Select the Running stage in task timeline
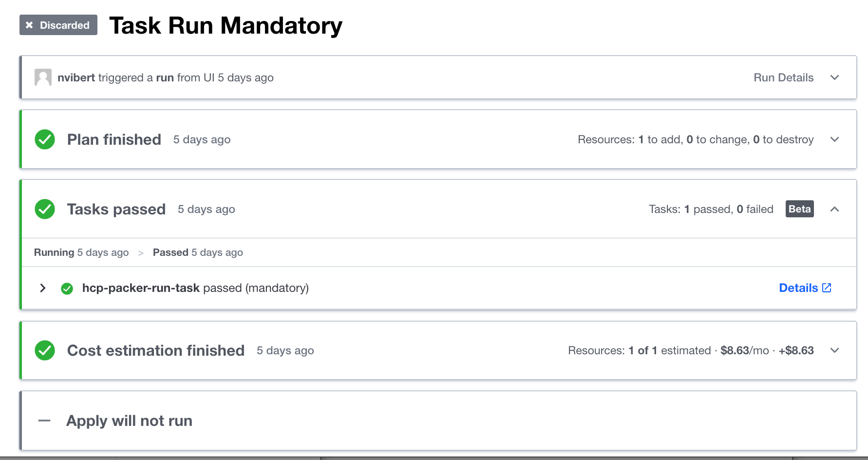The width and height of the screenshot is (868, 460). coord(54,252)
